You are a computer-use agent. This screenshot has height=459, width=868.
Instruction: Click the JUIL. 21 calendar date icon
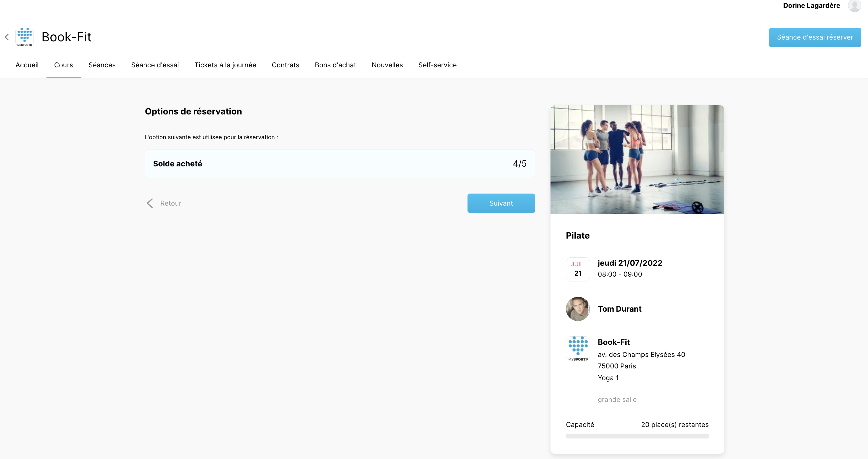[x=578, y=269]
